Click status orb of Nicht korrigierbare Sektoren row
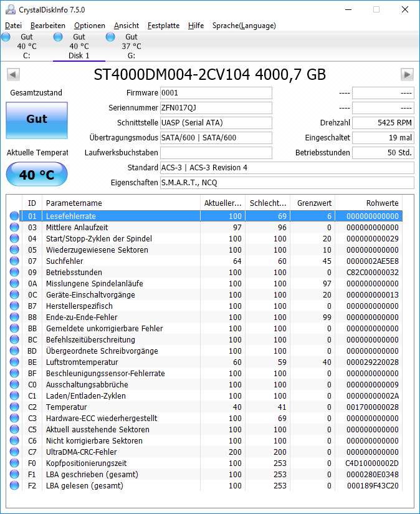 coord(14,440)
